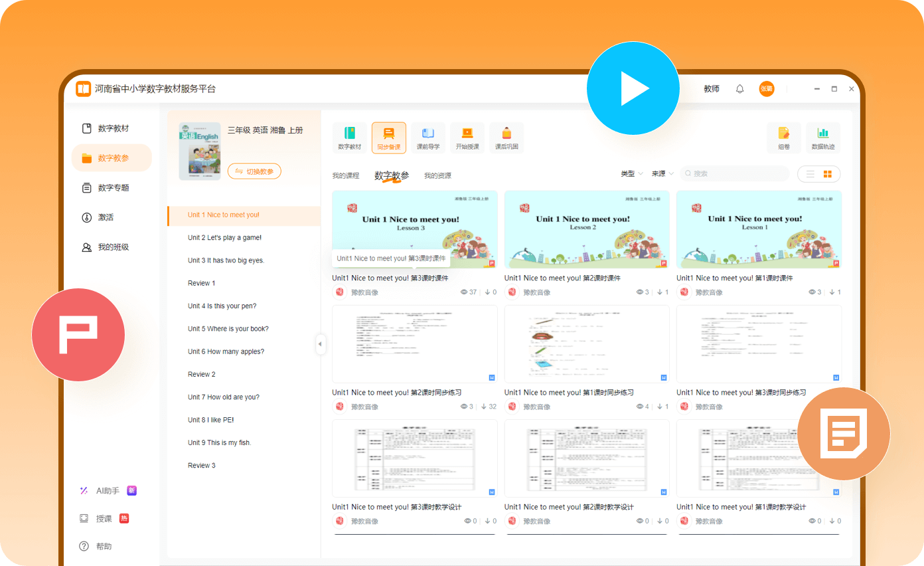The image size is (924, 566).
Task: Switch to 数字教参 tab
Action: [392, 175]
